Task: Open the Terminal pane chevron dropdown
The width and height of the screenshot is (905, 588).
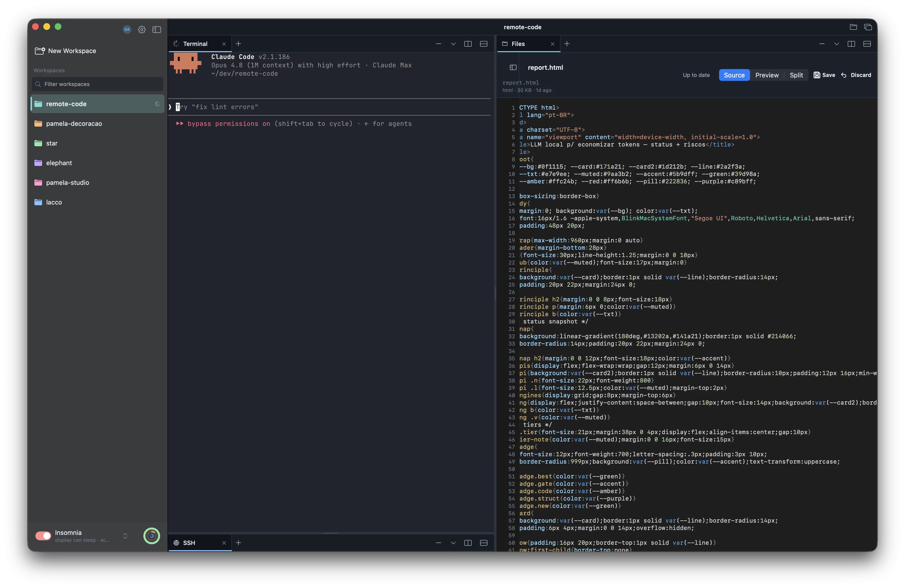Action: [x=453, y=44]
